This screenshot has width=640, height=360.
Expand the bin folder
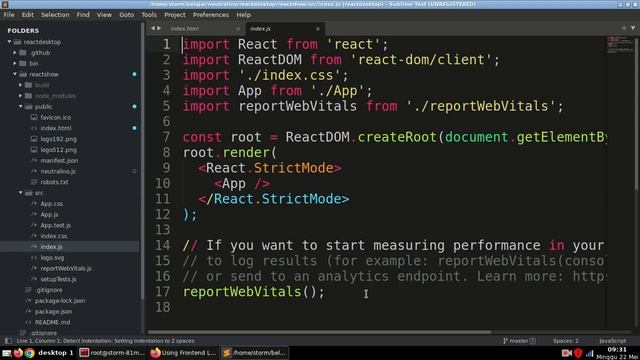click(x=15, y=63)
